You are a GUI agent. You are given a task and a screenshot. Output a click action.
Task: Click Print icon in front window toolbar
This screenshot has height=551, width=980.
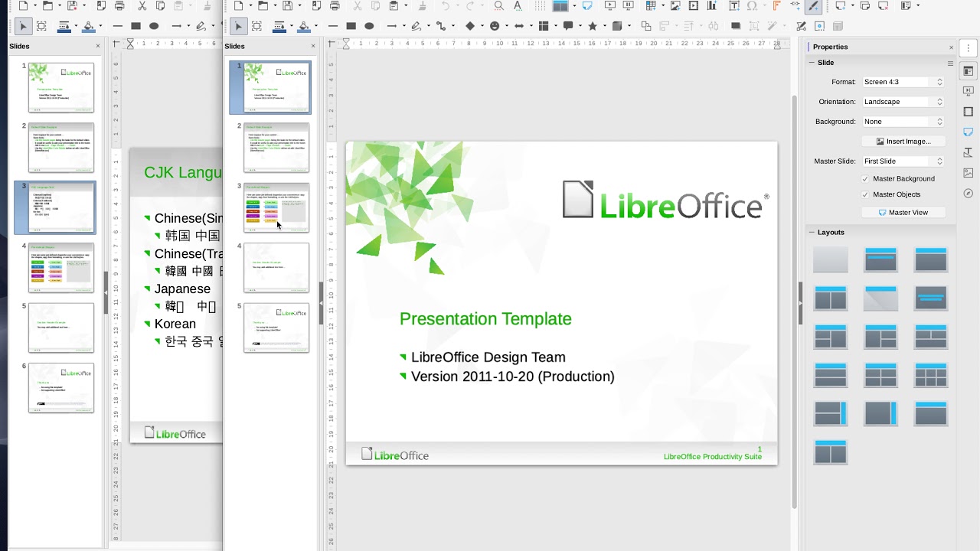coord(335,5)
